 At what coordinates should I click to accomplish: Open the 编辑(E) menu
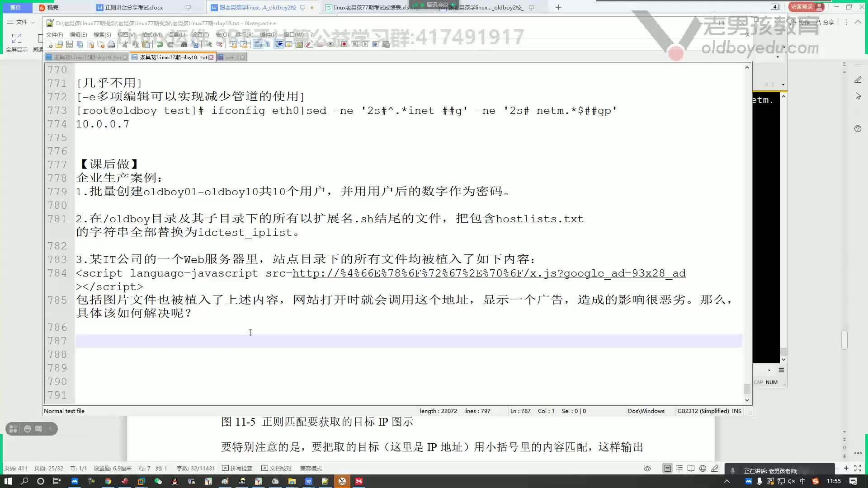point(78,34)
